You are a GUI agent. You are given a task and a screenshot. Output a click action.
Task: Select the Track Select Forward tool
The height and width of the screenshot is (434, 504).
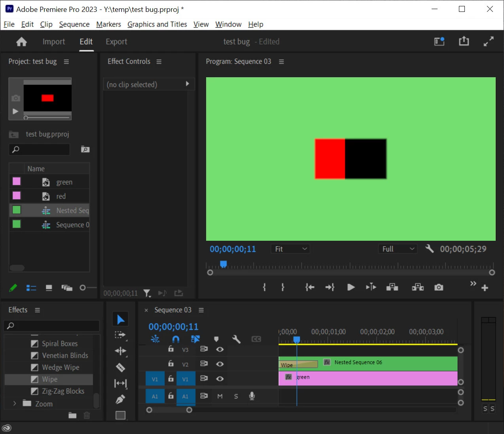[x=120, y=335]
